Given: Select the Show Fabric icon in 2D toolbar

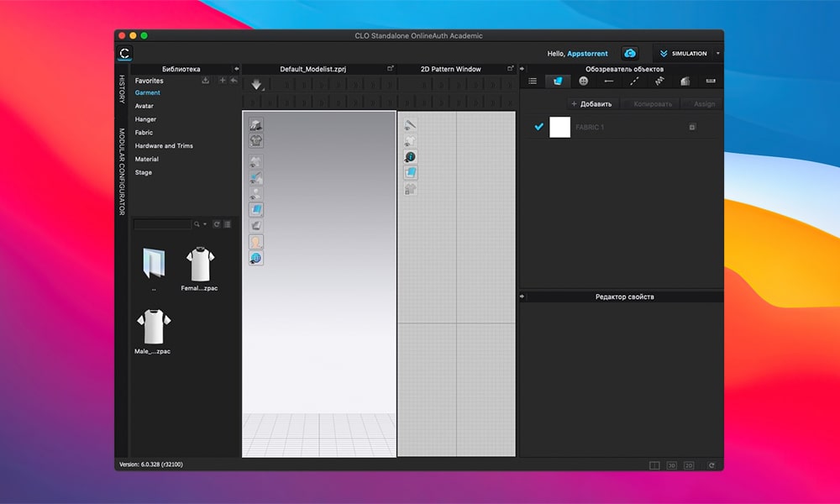Looking at the screenshot, I should [x=408, y=171].
